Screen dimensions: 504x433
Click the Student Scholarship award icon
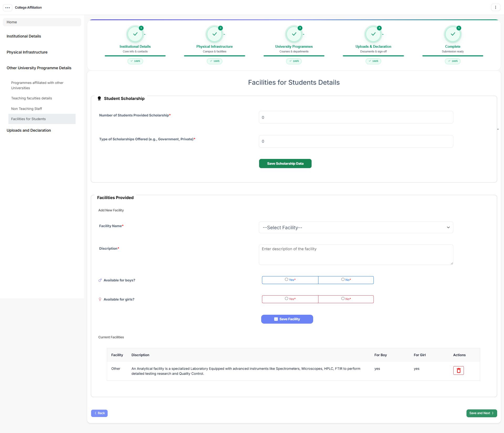click(99, 98)
